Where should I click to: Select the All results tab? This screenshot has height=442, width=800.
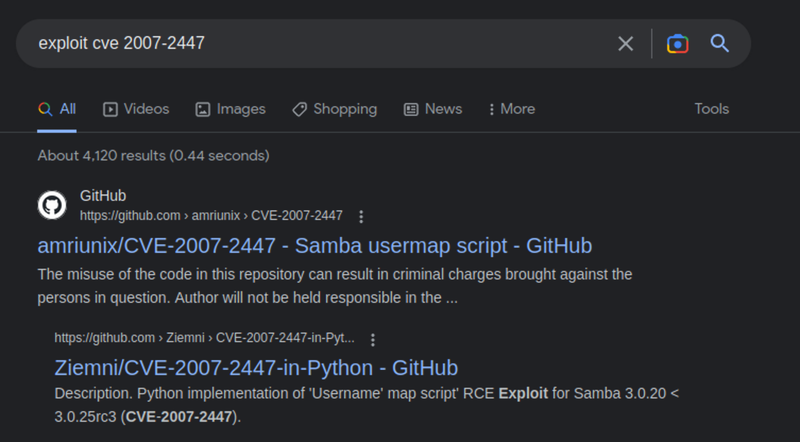pos(57,109)
